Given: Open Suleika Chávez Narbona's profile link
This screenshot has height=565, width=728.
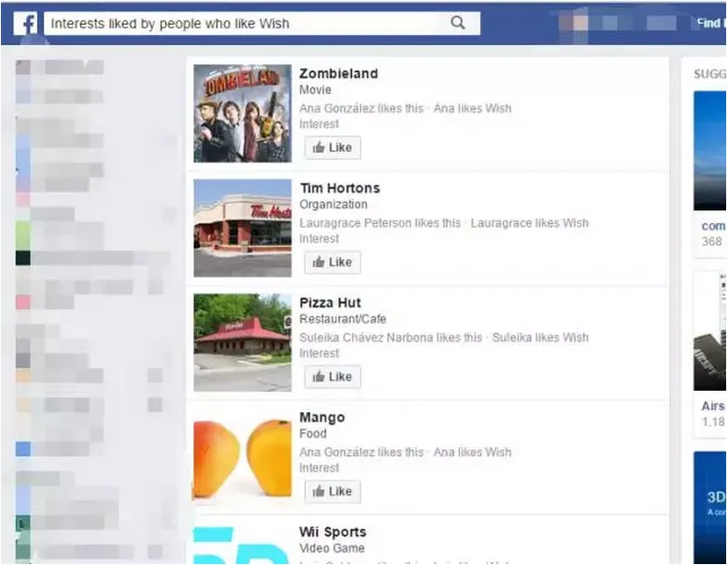Looking at the screenshot, I should (x=367, y=337).
